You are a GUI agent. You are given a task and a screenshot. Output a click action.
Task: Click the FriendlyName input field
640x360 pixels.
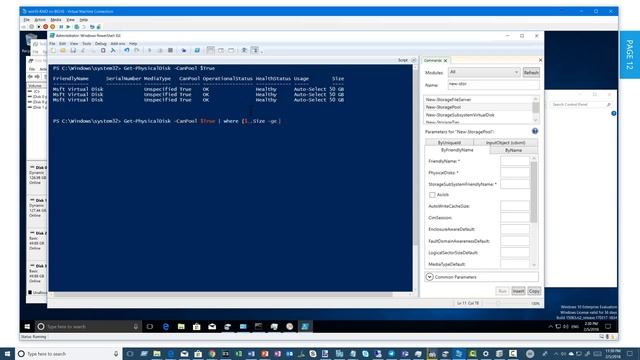click(515, 161)
